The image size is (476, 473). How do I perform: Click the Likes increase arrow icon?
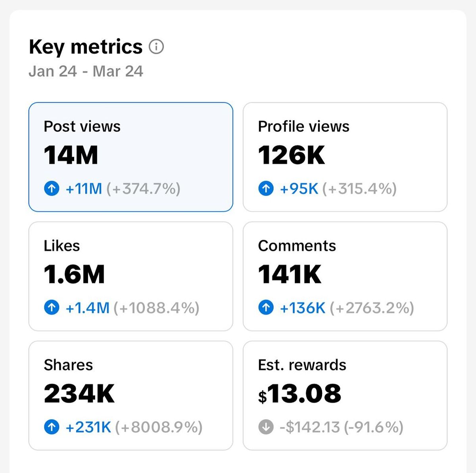tap(52, 308)
